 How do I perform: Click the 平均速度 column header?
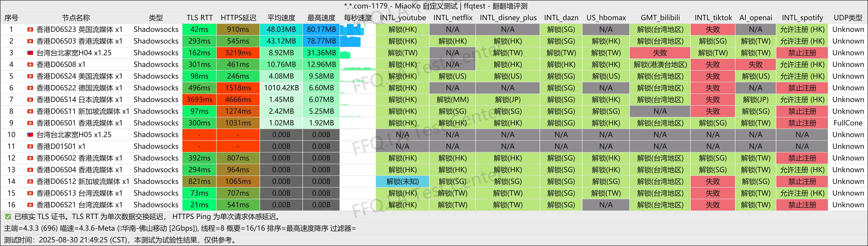click(281, 18)
